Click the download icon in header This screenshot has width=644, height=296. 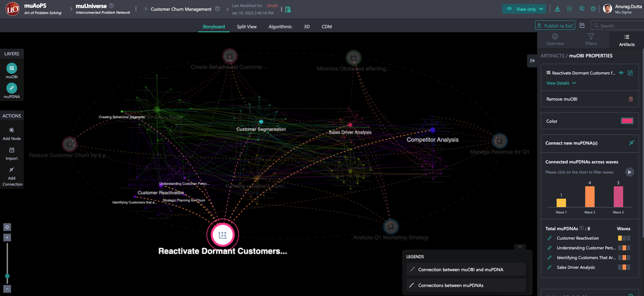point(557,9)
